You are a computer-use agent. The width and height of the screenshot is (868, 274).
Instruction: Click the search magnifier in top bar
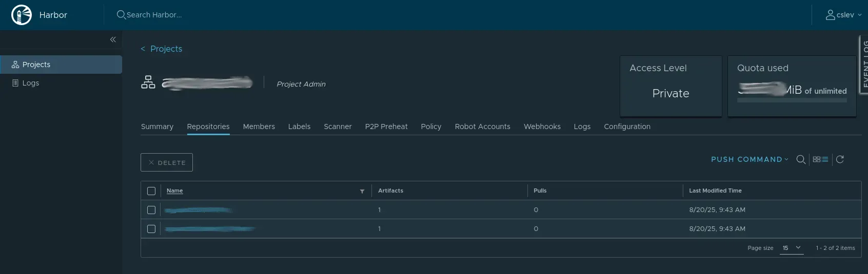121,15
